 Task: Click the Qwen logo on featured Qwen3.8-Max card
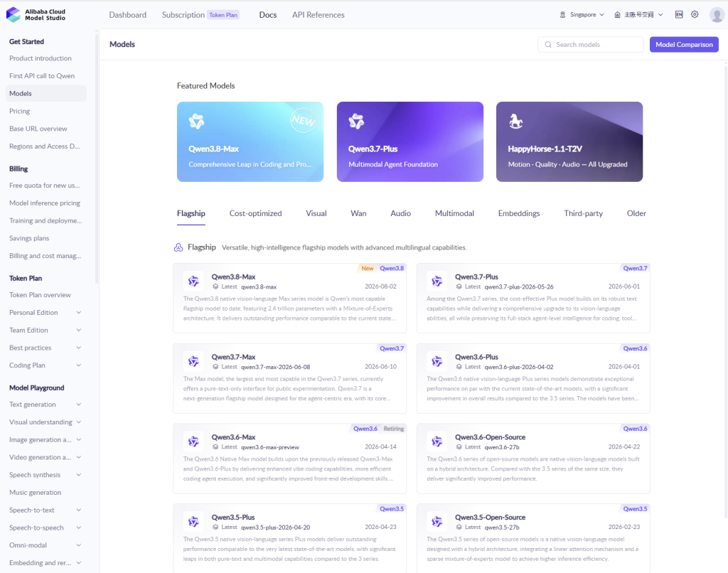(x=196, y=122)
